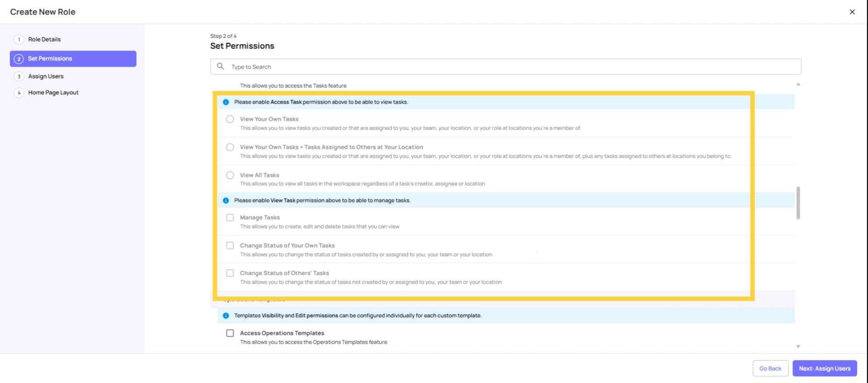Click the 'Manage Tasks' label text
The height and width of the screenshot is (383, 868).
(260, 218)
